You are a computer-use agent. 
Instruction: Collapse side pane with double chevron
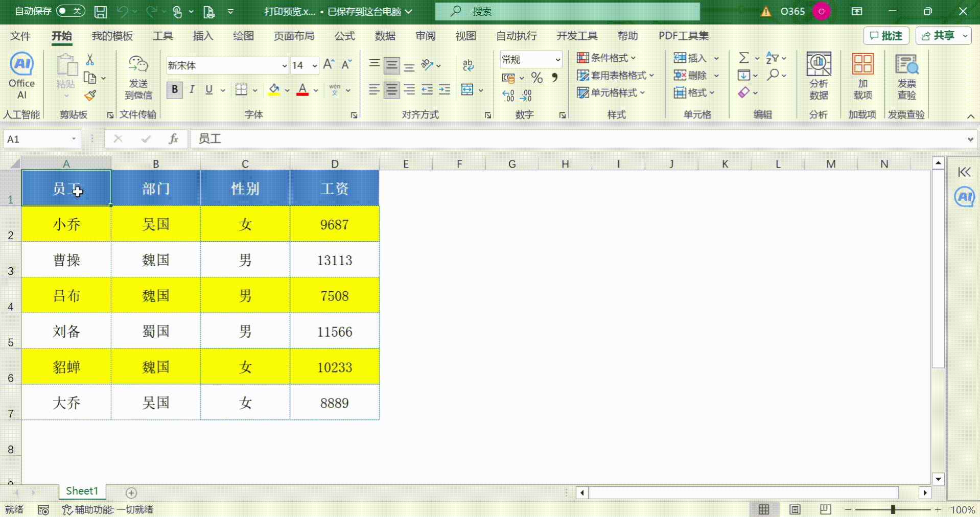pos(964,172)
